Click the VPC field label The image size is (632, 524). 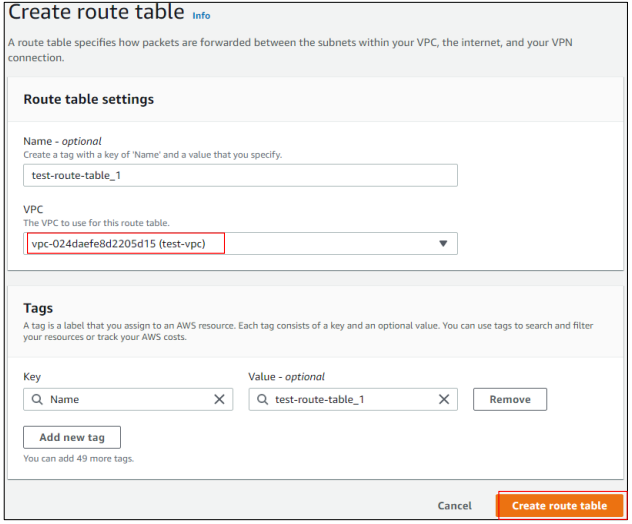[33, 210]
